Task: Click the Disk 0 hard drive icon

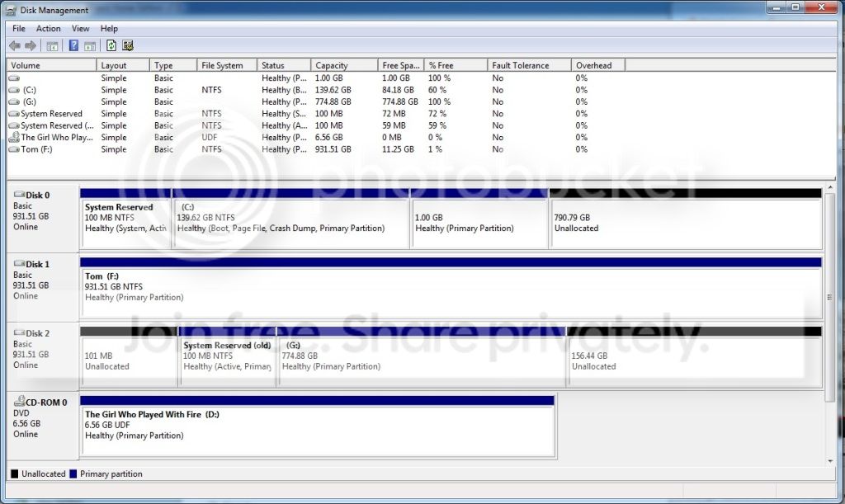Action: tap(19, 195)
